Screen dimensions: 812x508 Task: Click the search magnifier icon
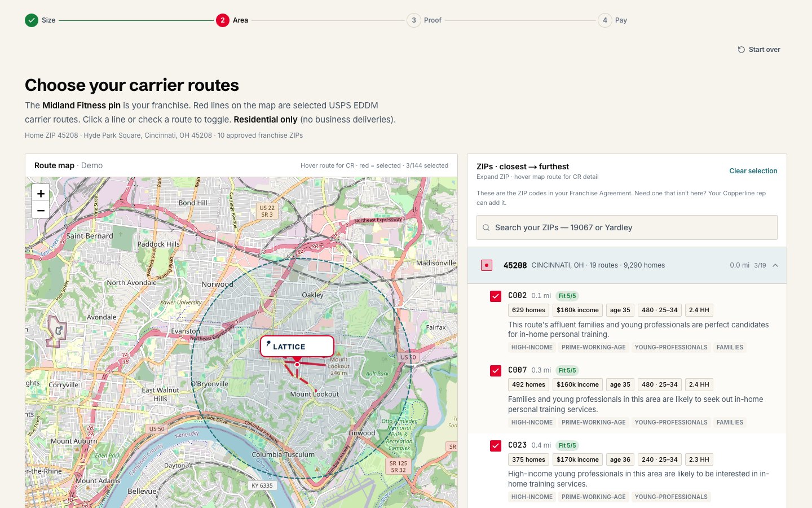click(x=486, y=227)
